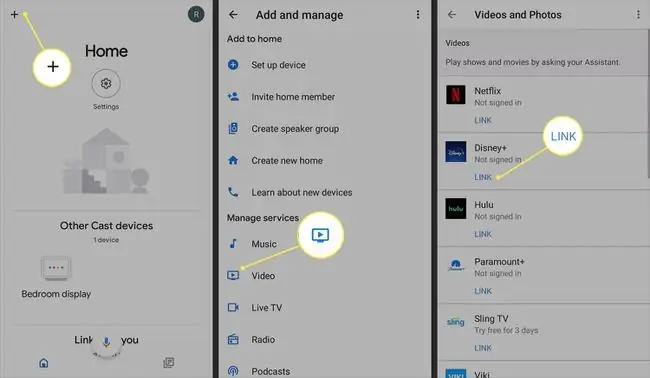This screenshot has width=650, height=378.
Task: Click the Paramount+ logo
Action: [456, 265]
